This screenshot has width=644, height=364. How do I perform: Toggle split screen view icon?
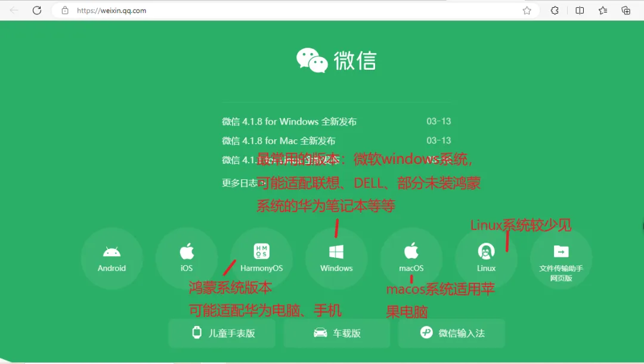click(x=580, y=11)
